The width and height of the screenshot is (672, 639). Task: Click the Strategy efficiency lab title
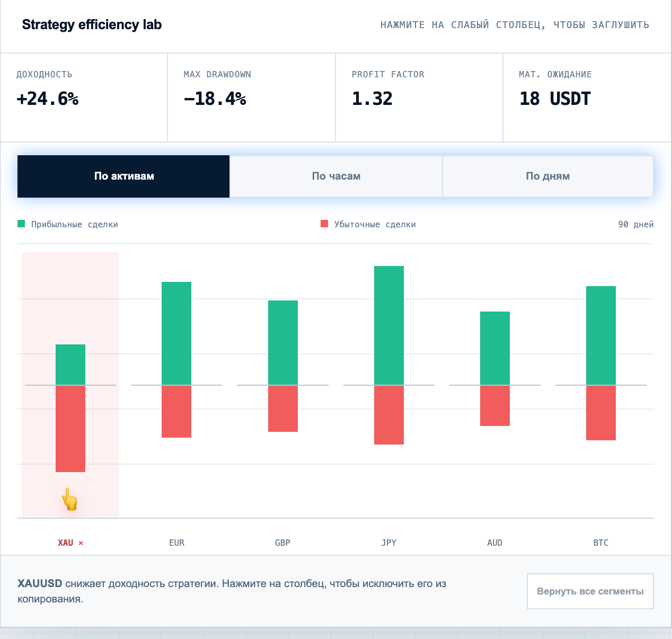(92, 25)
